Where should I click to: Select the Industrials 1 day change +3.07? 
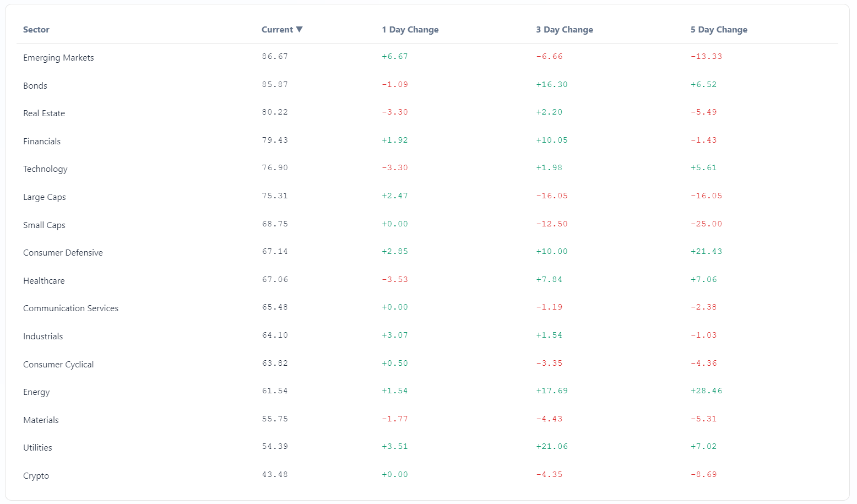pos(395,335)
